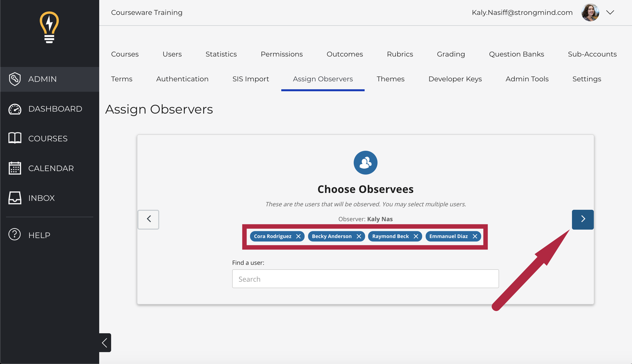Expand the account dropdown chevron
The width and height of the screenshot is (632, 364).
coord(610,12)
